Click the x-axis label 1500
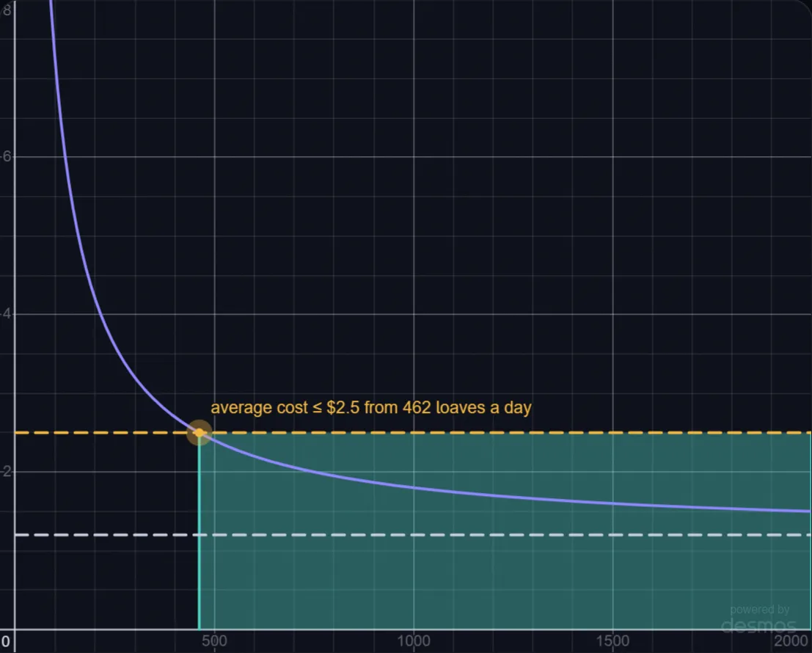Viewport: 812px width, 653px height. (612, 641)
